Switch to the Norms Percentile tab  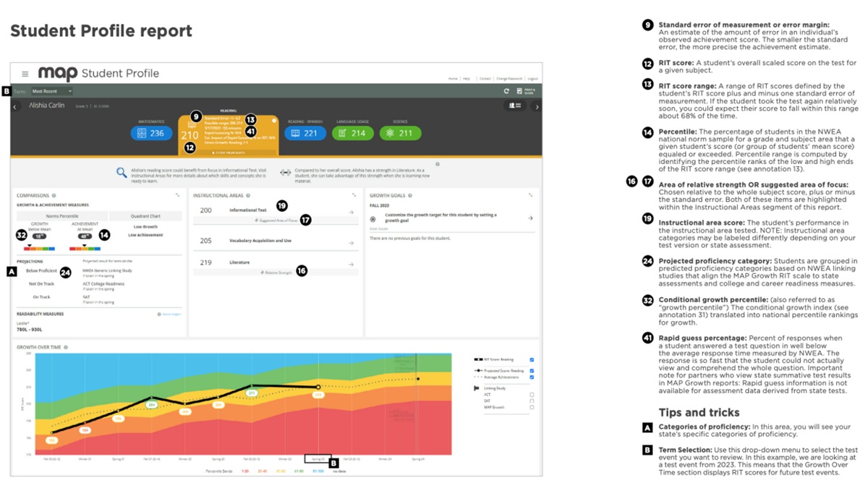[62, 215]
